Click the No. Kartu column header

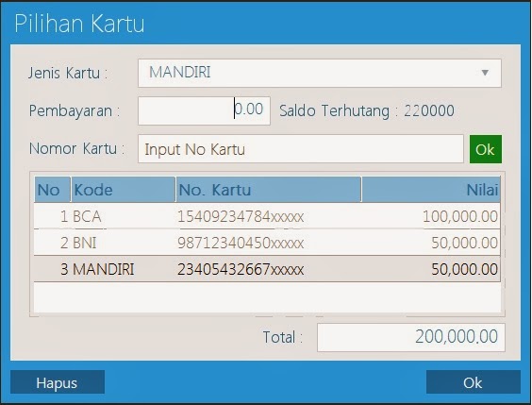pyautogui.click(x=269, y=190)
